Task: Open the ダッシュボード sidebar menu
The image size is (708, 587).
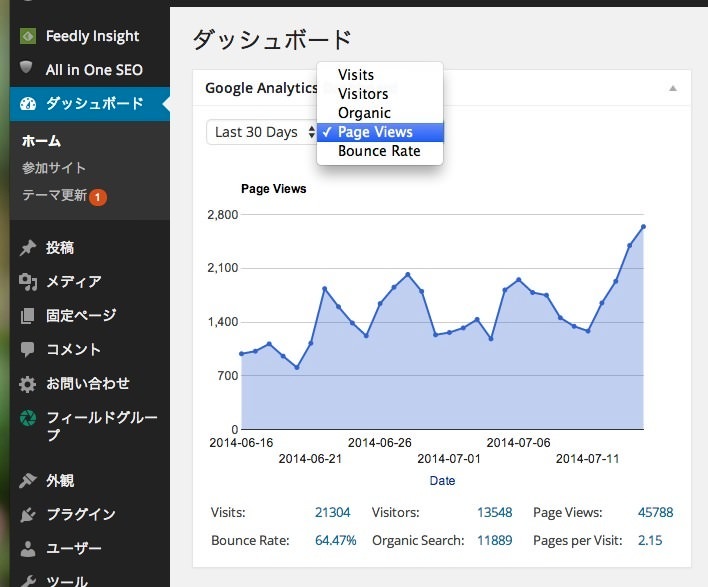Action: (90, 104)
